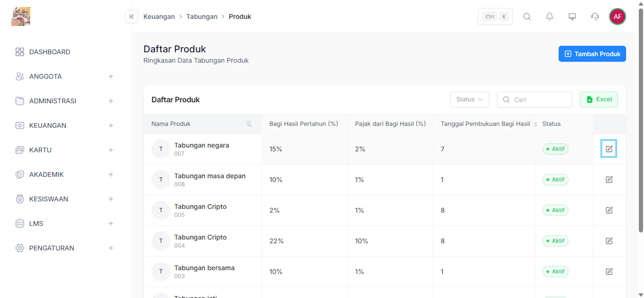Click the Anggota people icon

(20, 76)
